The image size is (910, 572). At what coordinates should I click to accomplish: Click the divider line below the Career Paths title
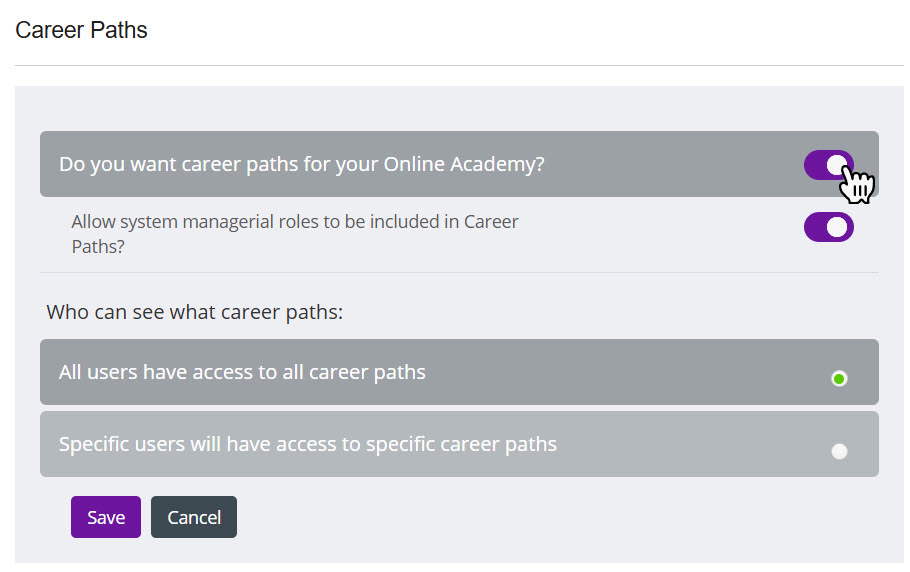459,66
